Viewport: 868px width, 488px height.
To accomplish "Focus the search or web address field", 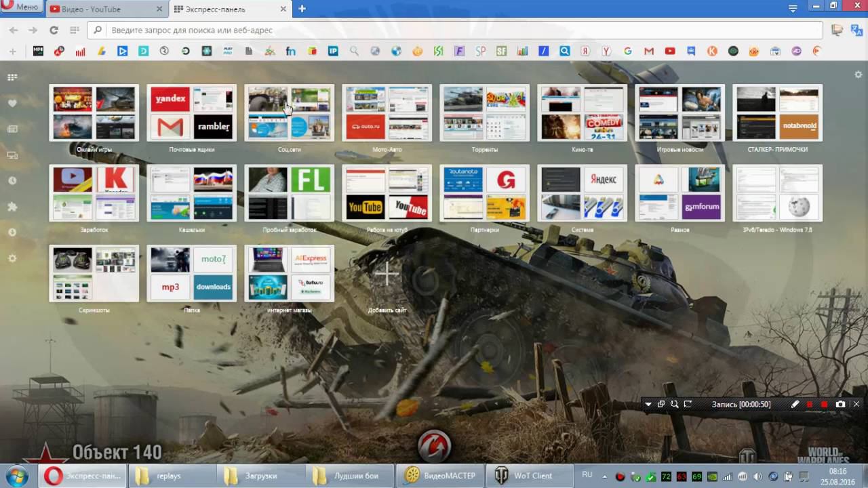I will 456,30.
